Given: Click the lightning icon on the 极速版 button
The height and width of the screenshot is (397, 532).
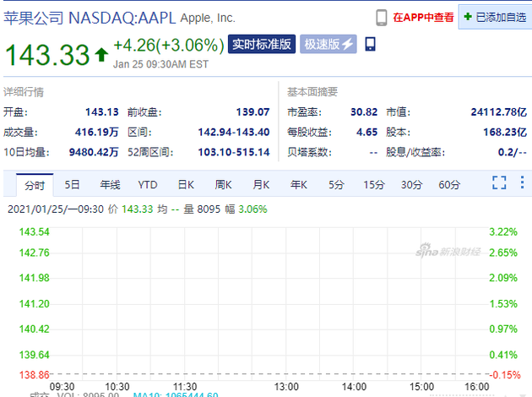Looking at the screenshot, I should [x=347, y=44].
